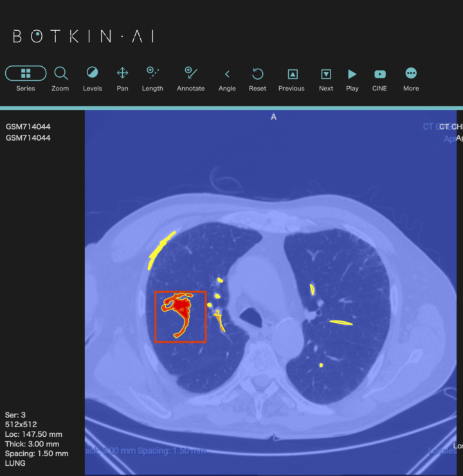This screenshot has height=476, width=463.
Task: Click the BOTKIN.AI logo
Action: [84, 36]
